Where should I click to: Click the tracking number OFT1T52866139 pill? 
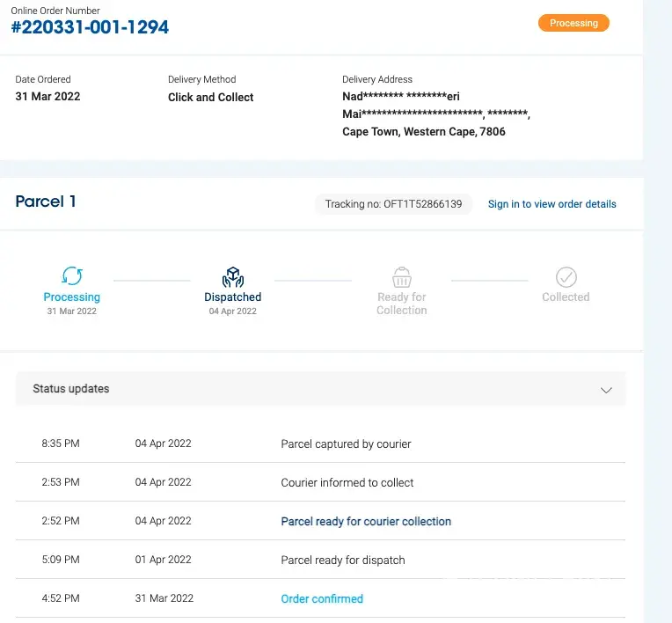tap(393, 204)
